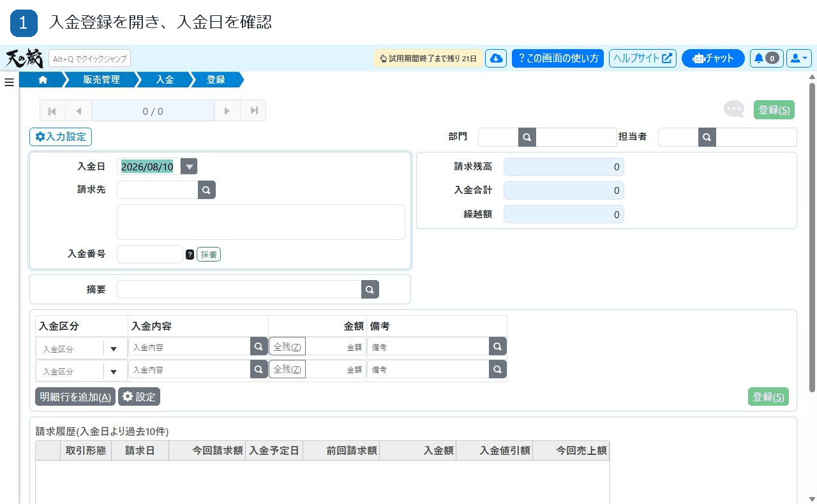The height and width of the screenshot is (504, 817).
Task: Click the 担当者 code field
Action: (678, 137)
